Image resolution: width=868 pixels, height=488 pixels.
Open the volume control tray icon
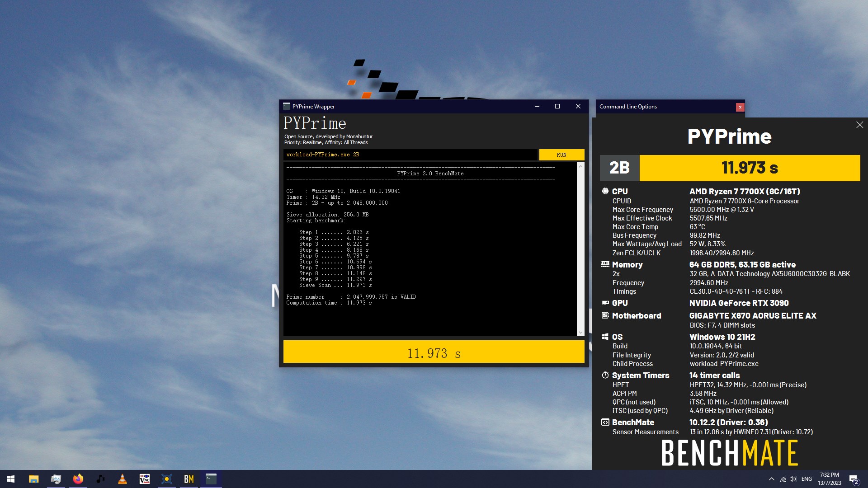[x=793, y=479]
